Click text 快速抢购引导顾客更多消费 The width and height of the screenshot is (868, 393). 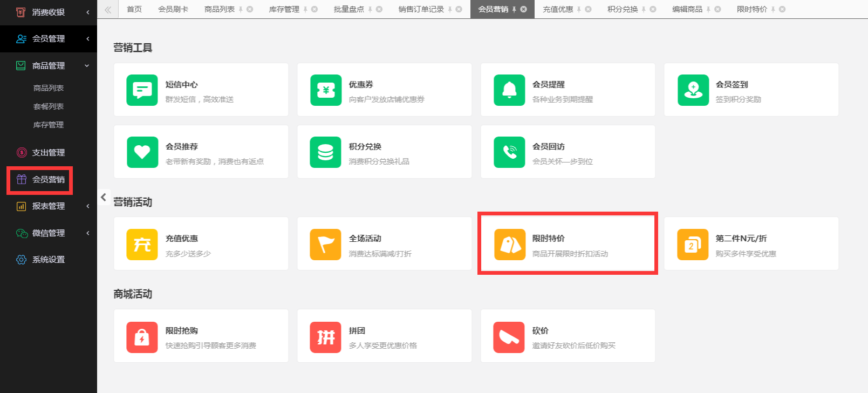pos(211,345)
